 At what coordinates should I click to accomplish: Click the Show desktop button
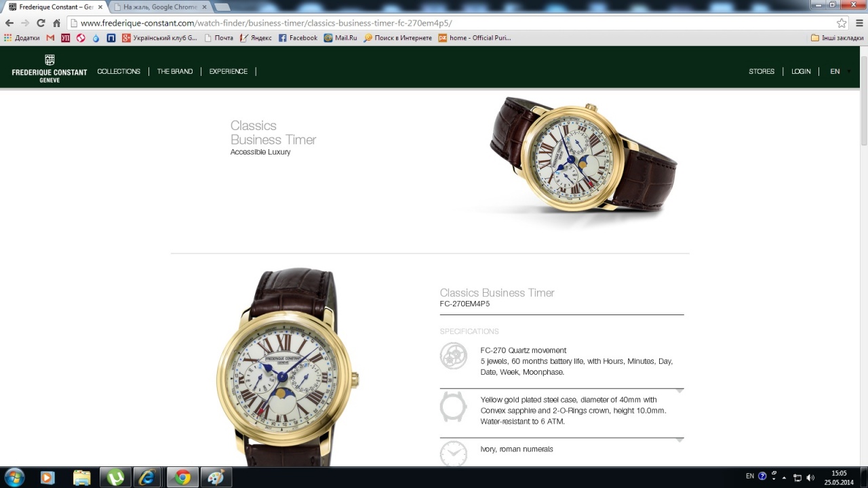click(863, 477)
